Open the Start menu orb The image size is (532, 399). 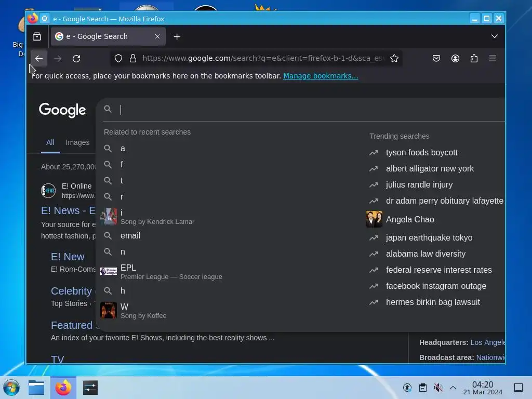click(11, 388)
